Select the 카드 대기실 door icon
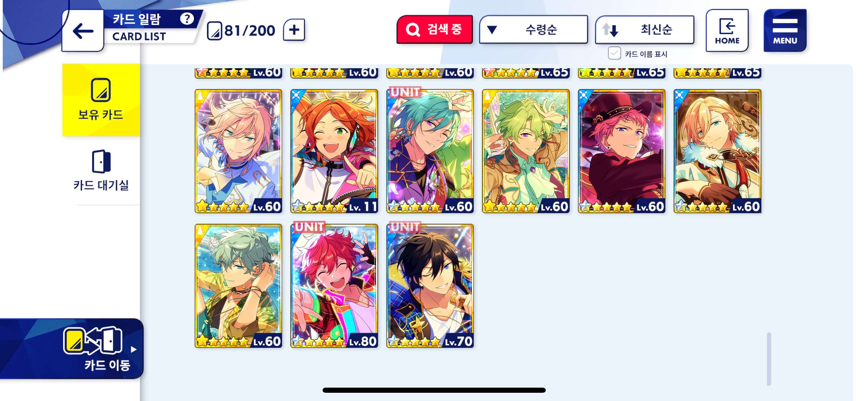 [x=101, y=161]
